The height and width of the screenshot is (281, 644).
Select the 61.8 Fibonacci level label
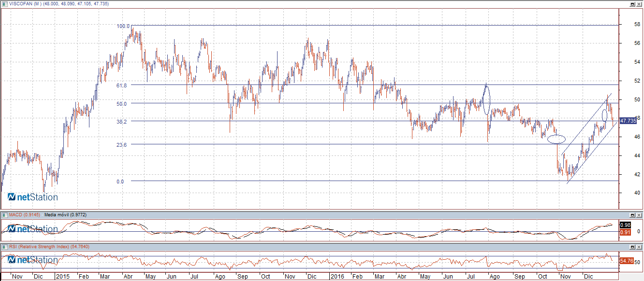pos(121,85)
